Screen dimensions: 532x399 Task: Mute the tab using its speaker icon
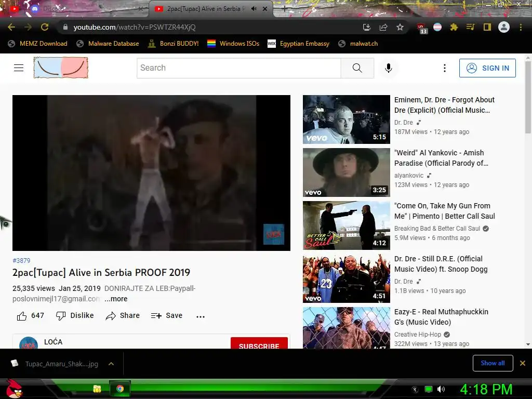point(254,8)
